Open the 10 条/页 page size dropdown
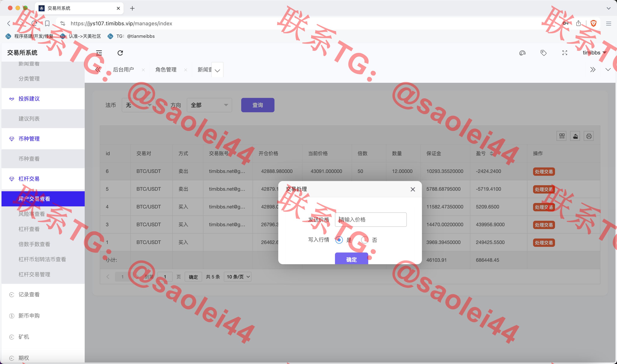Viewport: 617px width, 364px height. pos(237,277)
